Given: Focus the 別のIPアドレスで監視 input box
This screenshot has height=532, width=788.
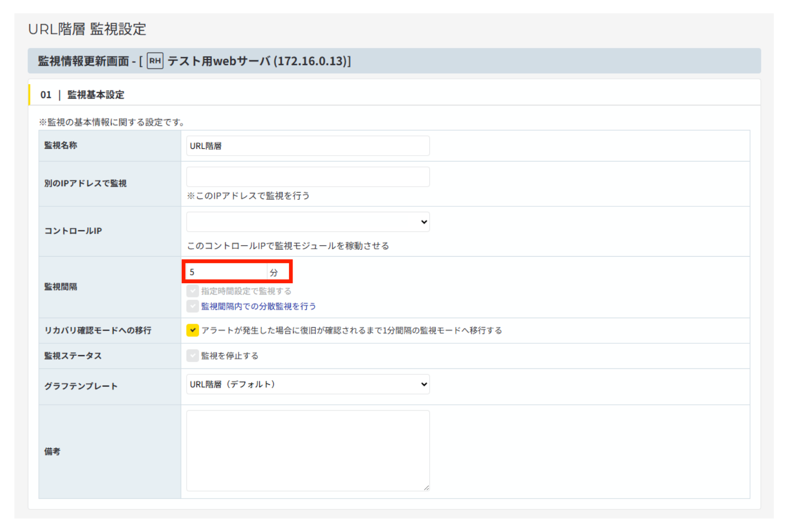Looking at the screenshot, I should click(308, 177).
